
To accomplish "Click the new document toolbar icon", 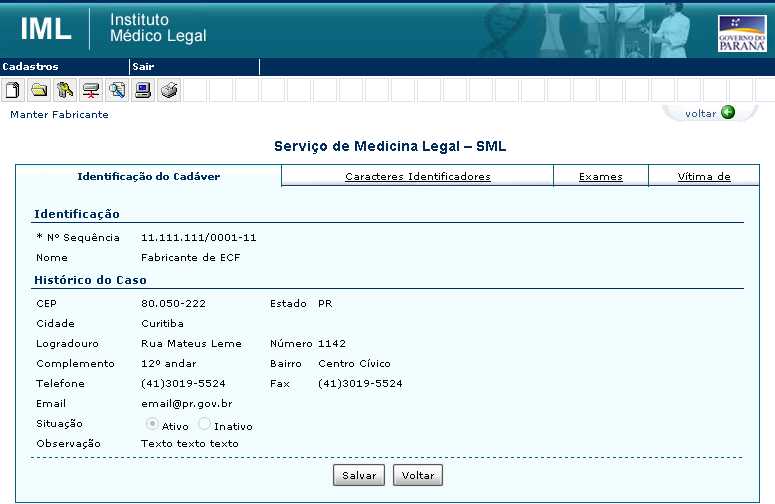I will click(13, 91).
